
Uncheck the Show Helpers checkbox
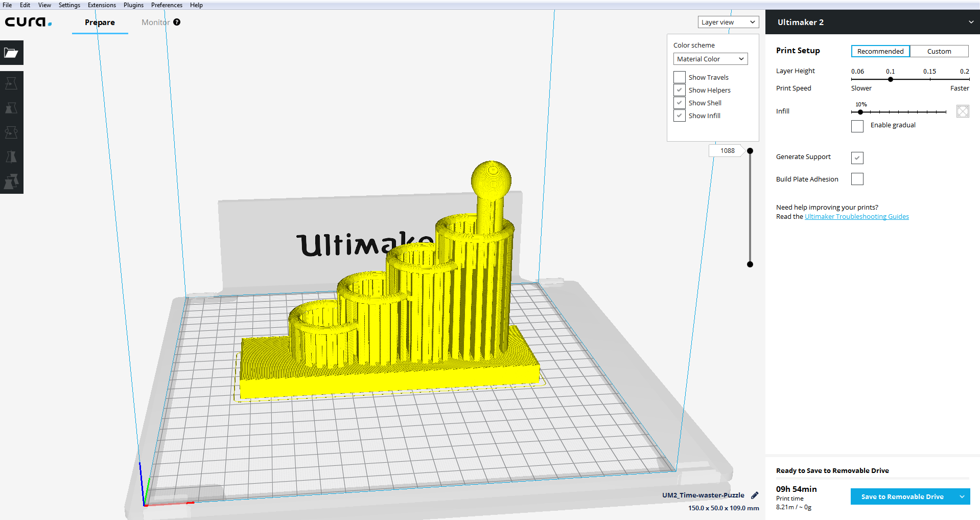(679, 90)
